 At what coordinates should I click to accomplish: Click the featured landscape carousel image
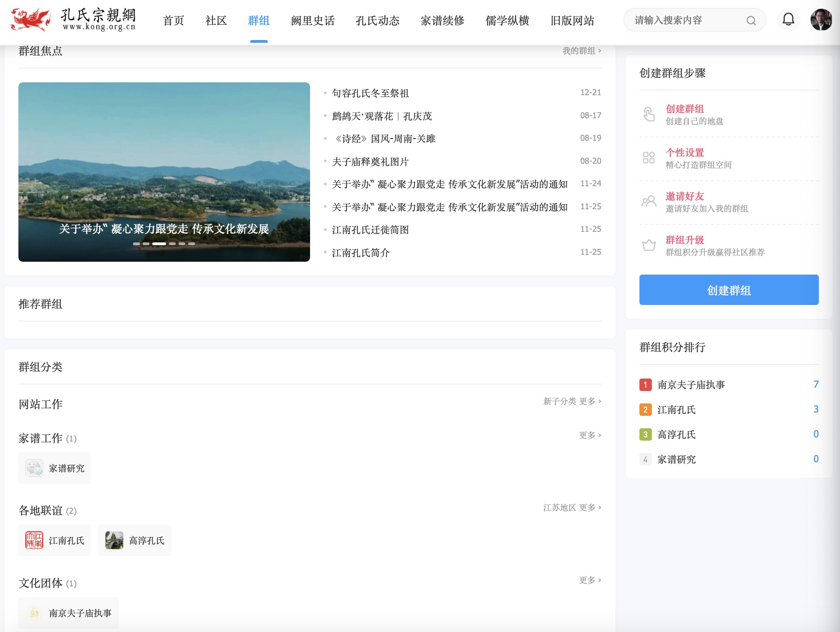164,172
